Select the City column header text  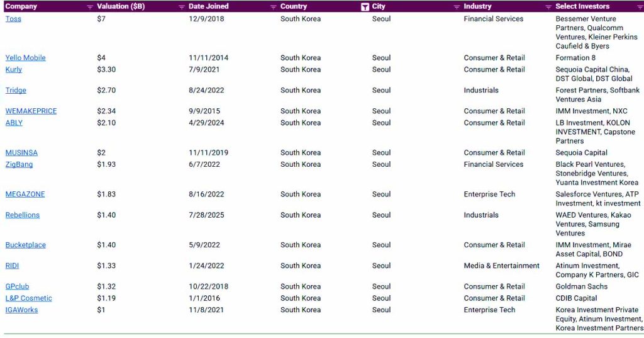point(379,6)
